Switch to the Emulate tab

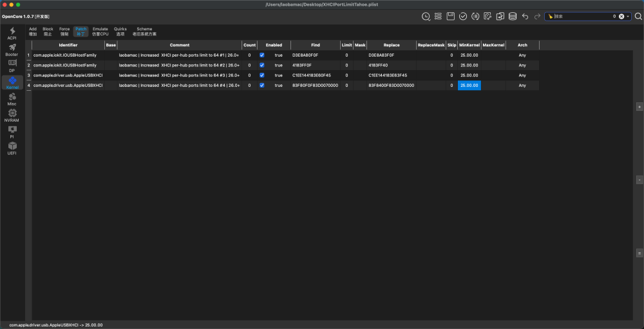[x=100, y=32]
